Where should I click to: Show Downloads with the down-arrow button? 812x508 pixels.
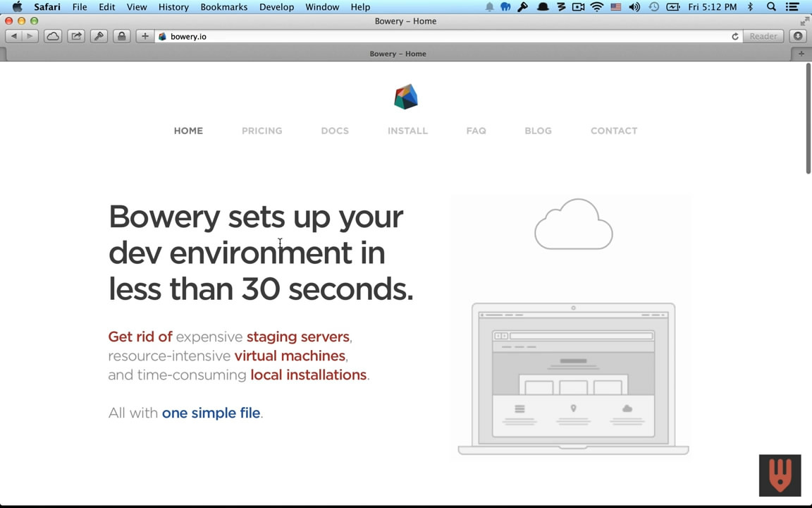coord(798,36)
